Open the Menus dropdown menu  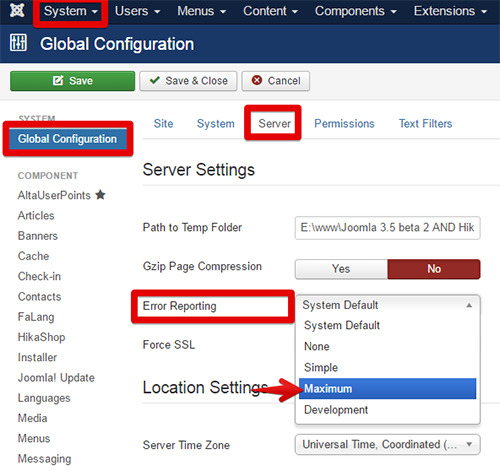202,11
